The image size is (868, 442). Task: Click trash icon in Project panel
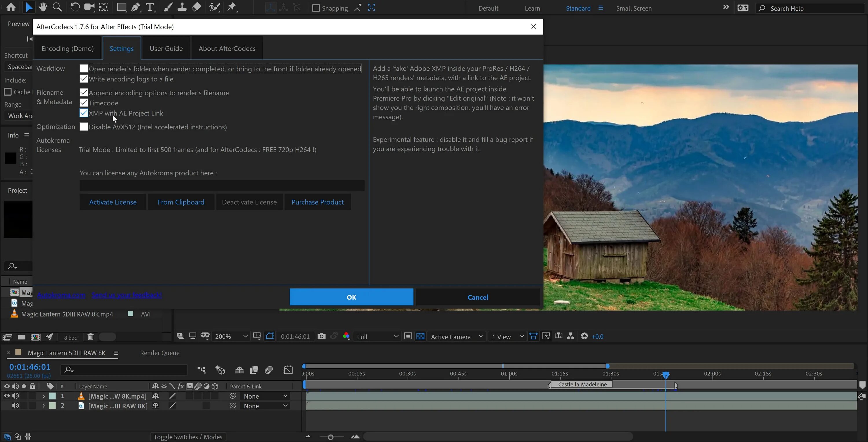coord(90,337)
